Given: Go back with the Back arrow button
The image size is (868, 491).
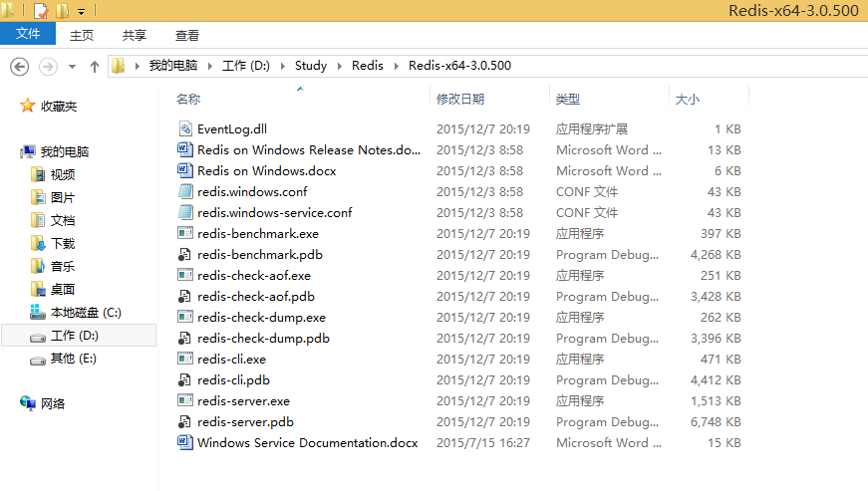Looking at the screenshot, I should 19,67.
